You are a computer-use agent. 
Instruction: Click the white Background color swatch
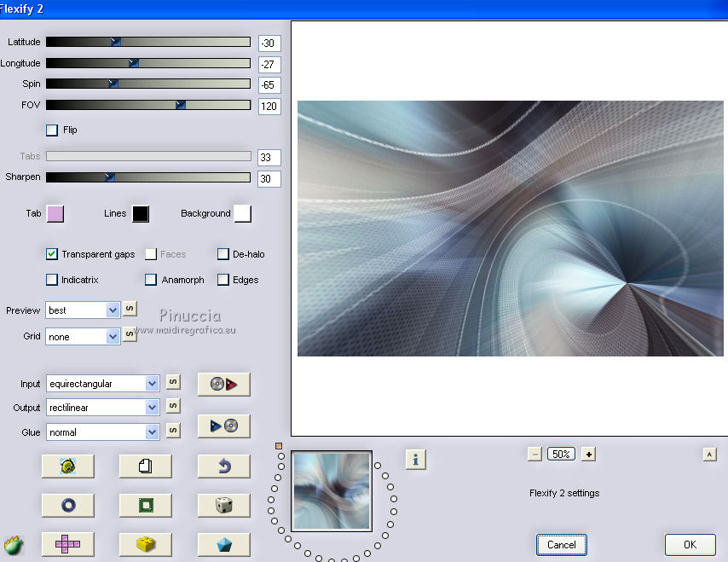[242, 214]
